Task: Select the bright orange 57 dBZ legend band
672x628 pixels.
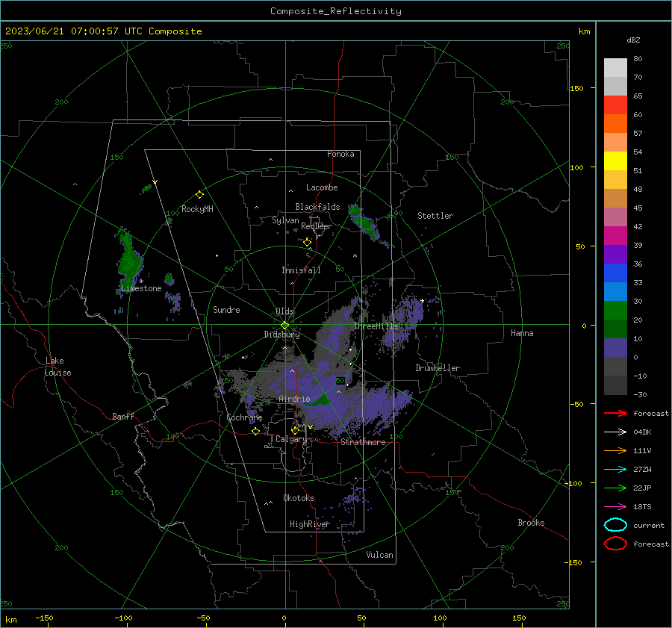Action: click(x=615, y=124)
